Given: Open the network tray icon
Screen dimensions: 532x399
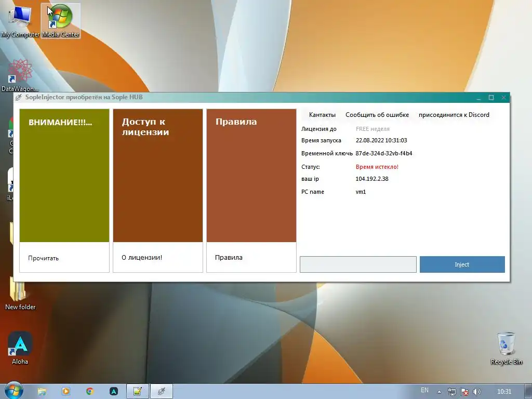Looking at the screenshot, I should (451, 392).
